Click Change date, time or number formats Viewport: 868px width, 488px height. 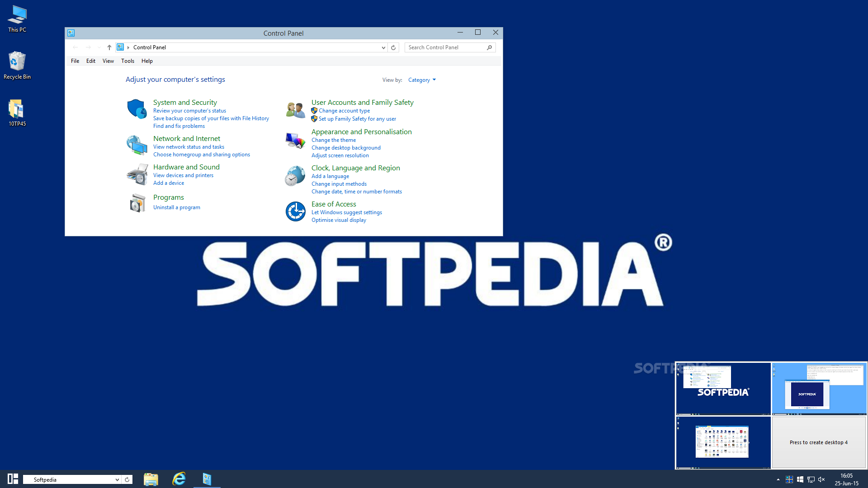point(357,192)
